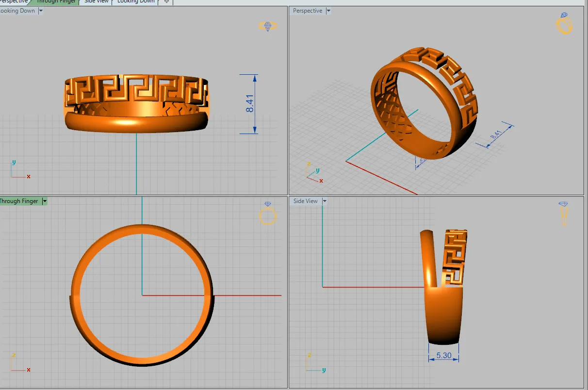This screenshot has width=588, height=390.
Task: Click the ring icon in Side View viewport
Action: pos(563,213)
